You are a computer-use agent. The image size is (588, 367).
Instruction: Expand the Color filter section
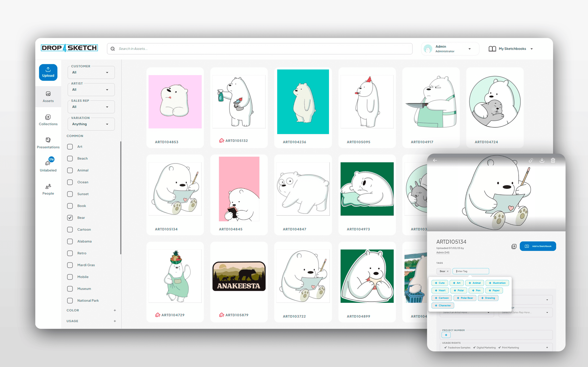115,310
